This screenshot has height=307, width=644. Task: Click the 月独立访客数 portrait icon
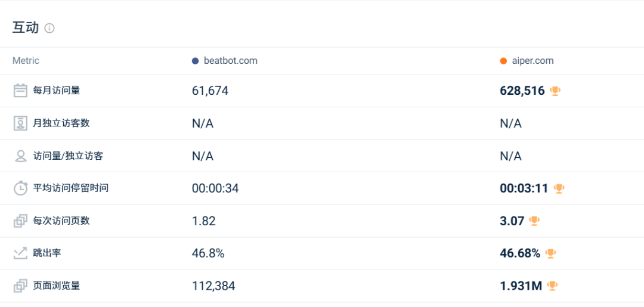point(21,123)
